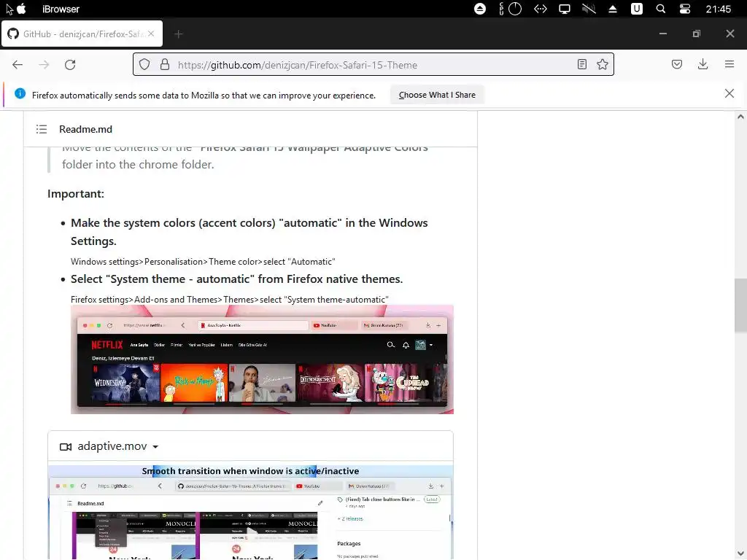Click the blue info icon in notification
This screenshot has width=747, height=560.
[x=20, y=93]
